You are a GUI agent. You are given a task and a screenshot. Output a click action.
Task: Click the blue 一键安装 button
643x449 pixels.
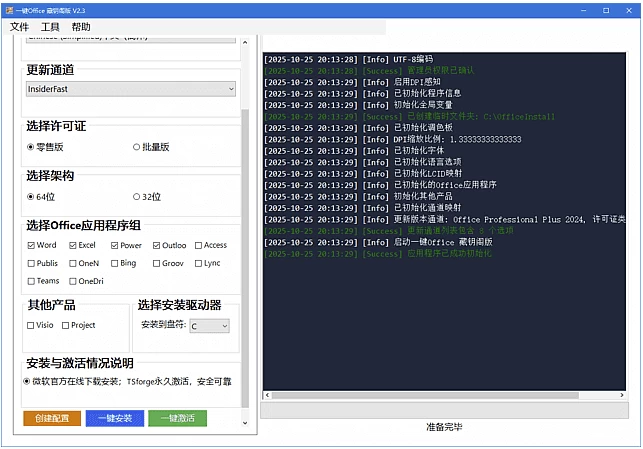pos(115,418)
